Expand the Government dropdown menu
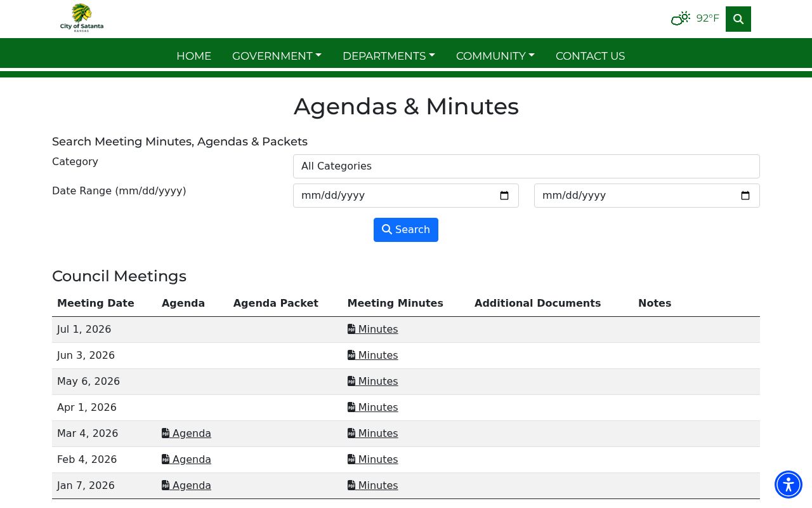This screenshot has height=508, width=812. point(277,56)
